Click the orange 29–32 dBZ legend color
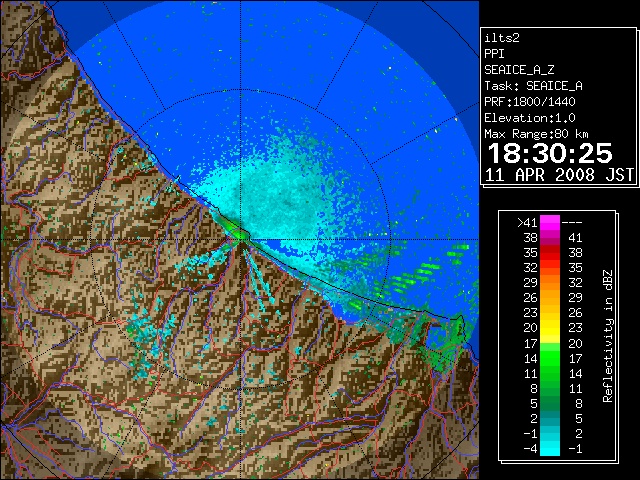 tap(550, 282)
